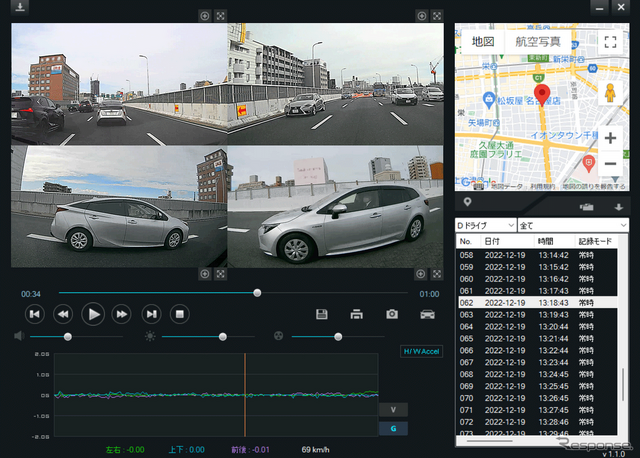Select file 059 recorded at 13:15:42
This screenshot has width=640, height=458.
click(536, 267)
